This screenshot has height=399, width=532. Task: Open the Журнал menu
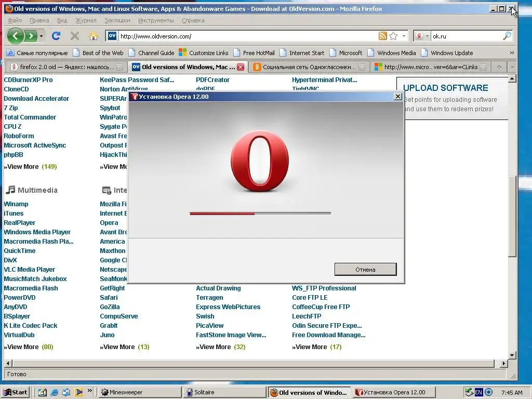[x=86, y=20]
